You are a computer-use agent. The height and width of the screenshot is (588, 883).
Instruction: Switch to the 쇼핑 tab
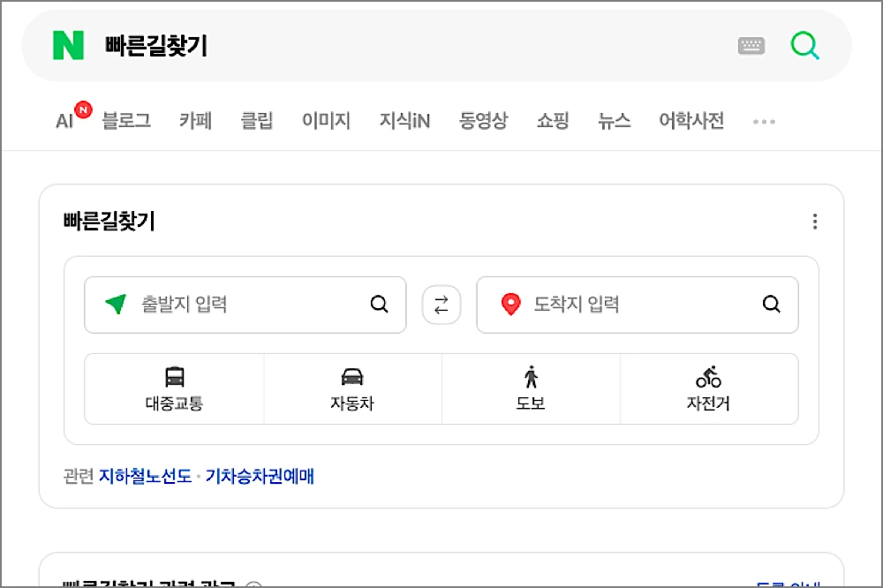point(553,120)
